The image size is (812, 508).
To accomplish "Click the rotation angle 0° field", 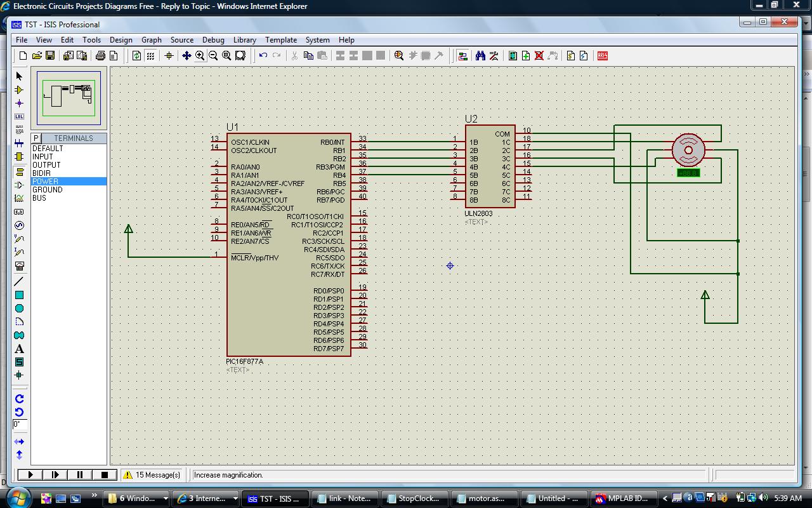I will pos(19,424).
